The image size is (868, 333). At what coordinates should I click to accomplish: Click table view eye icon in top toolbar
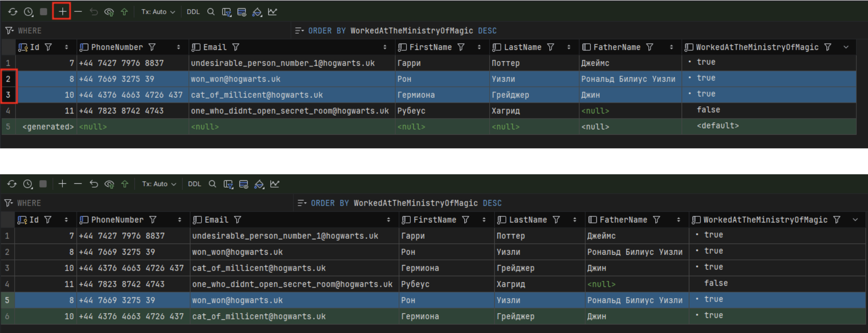pos(242,12)
